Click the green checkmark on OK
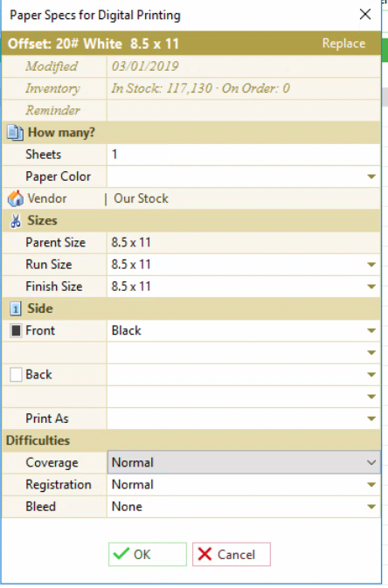388x588 pixels. 121,554
